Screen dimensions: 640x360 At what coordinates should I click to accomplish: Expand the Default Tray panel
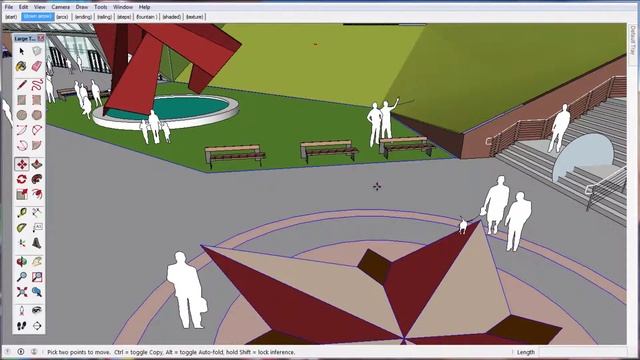[633, 40]
